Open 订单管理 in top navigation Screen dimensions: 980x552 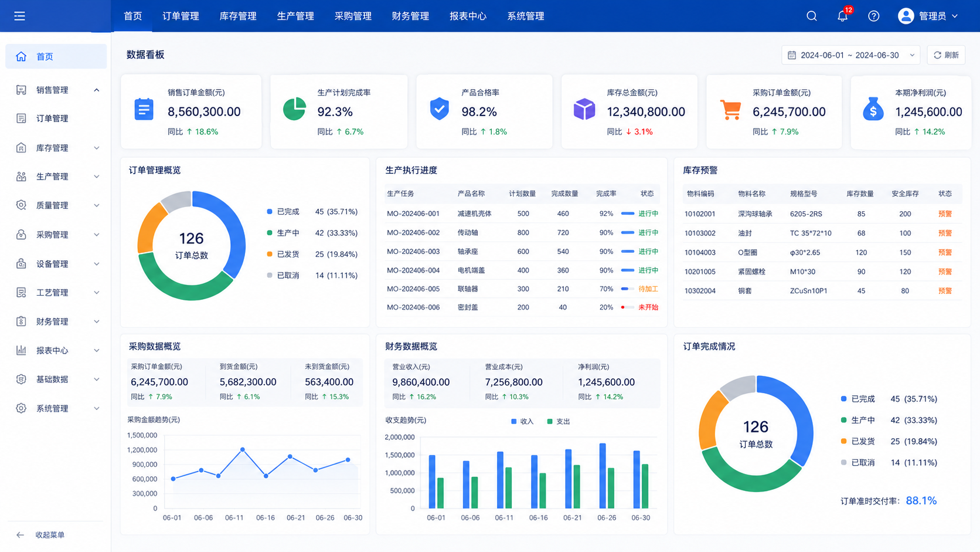click(181, 16)
